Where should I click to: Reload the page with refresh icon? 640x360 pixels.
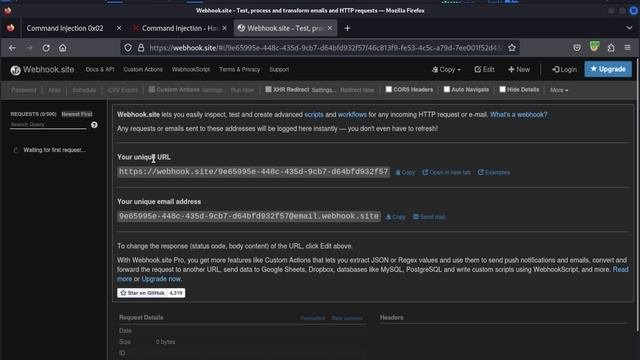click(x=46, y=48)
